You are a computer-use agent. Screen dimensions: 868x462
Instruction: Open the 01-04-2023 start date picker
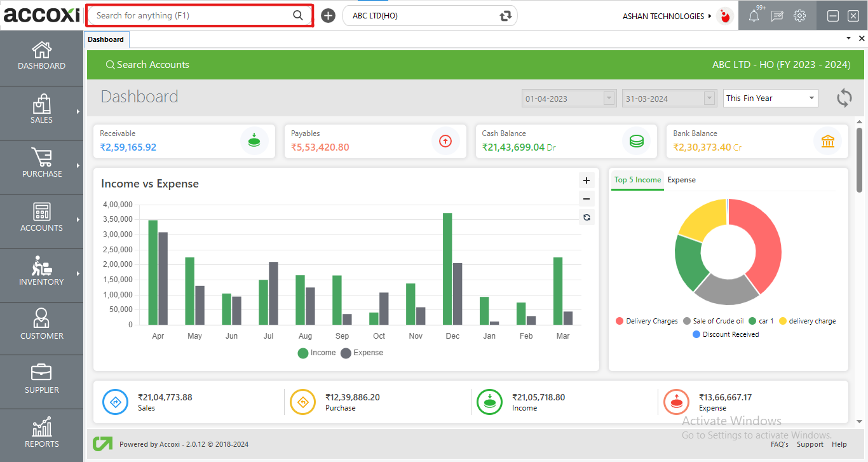(609, 99)
